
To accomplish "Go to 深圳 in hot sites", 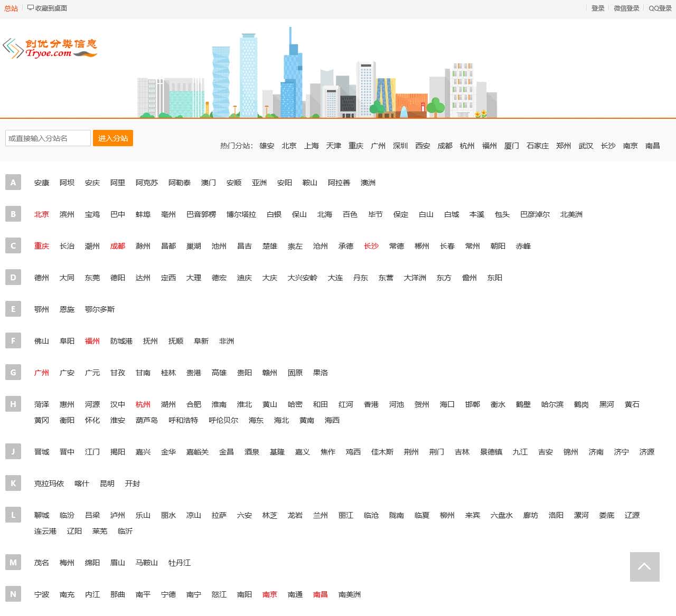I will (400, 146).
